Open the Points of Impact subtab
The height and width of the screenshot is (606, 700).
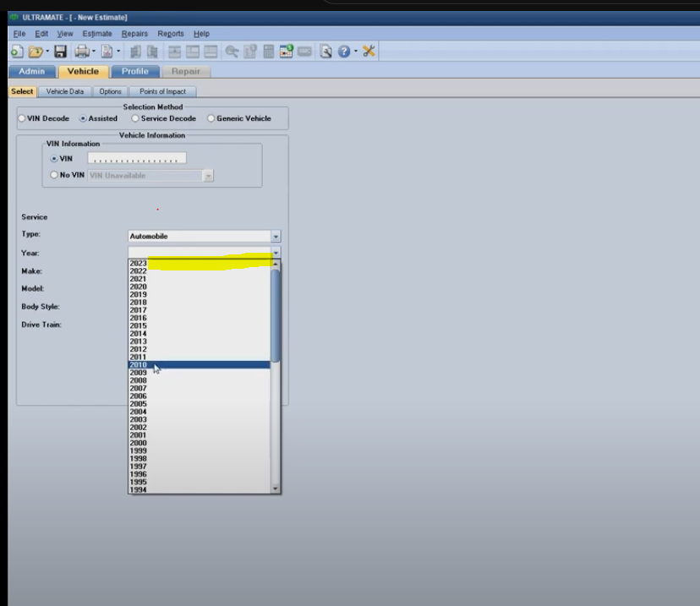(x=162, y=91)
